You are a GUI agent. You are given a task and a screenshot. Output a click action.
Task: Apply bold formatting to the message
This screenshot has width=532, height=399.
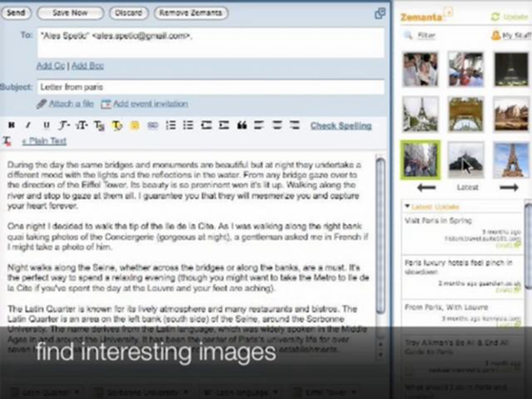[11, 125]
